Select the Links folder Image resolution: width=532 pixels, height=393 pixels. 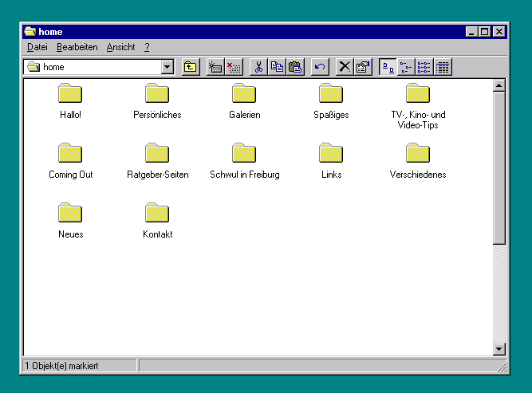[331, 161]
